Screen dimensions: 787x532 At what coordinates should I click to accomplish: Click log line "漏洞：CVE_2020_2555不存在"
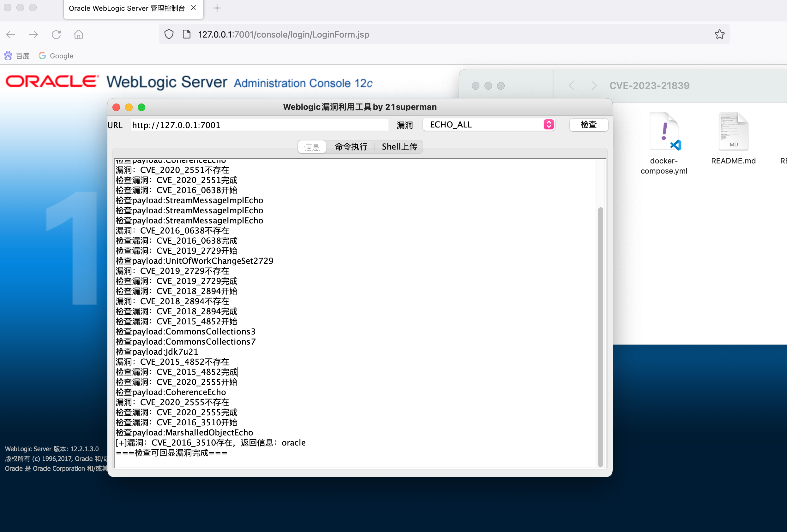[172, 402]
